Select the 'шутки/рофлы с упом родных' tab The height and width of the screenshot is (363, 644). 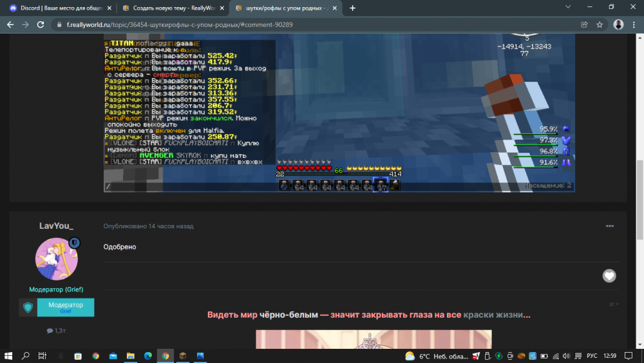[x=287, y=8]
